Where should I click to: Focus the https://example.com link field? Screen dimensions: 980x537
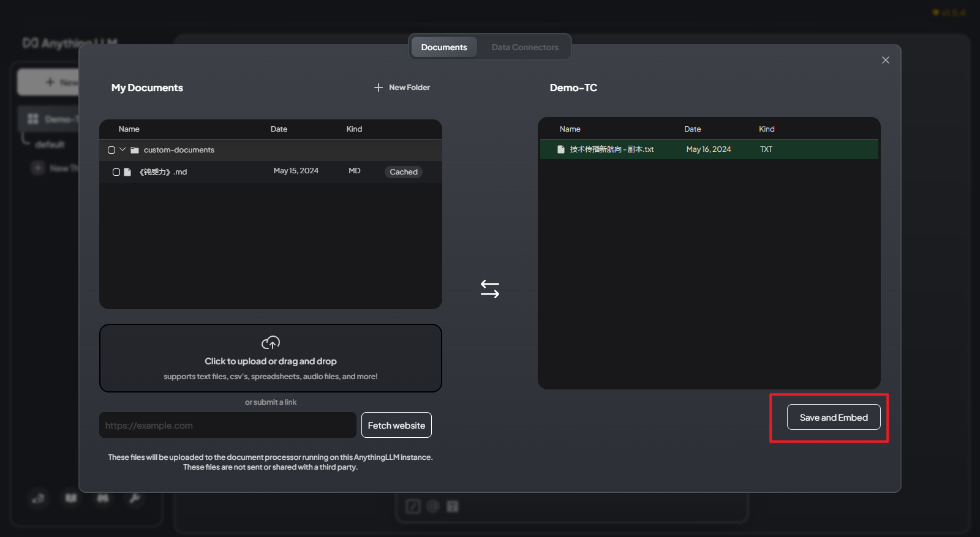pos(228,425)
